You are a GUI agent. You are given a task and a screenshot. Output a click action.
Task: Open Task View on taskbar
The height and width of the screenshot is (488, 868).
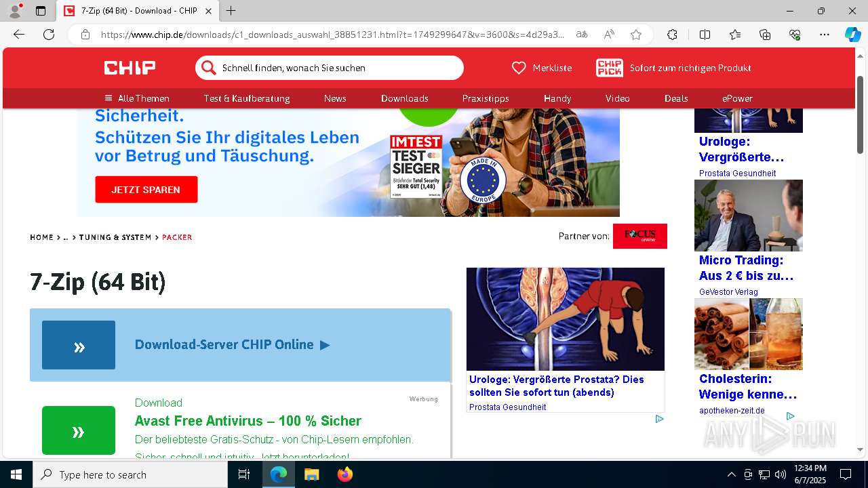(x=244, y=474)
